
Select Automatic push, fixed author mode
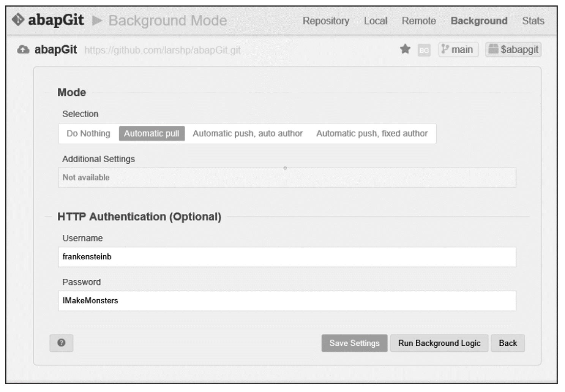[x=372, y=133]
